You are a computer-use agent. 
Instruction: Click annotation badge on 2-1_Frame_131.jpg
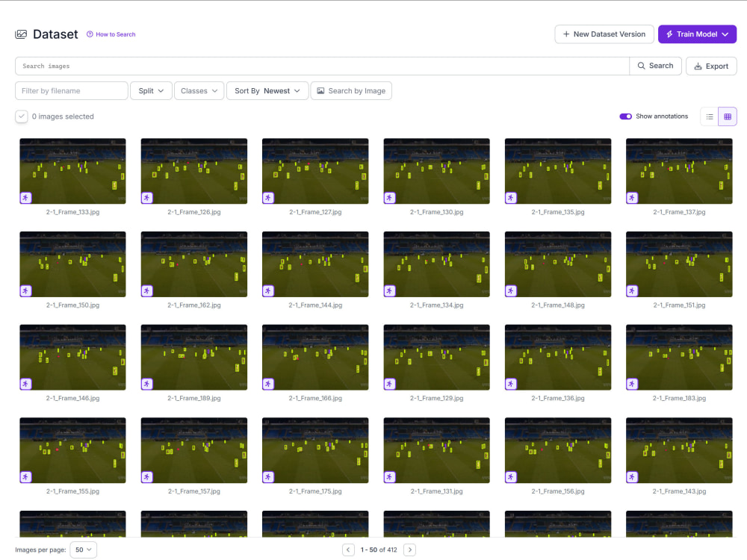click(x=390, y=476)
